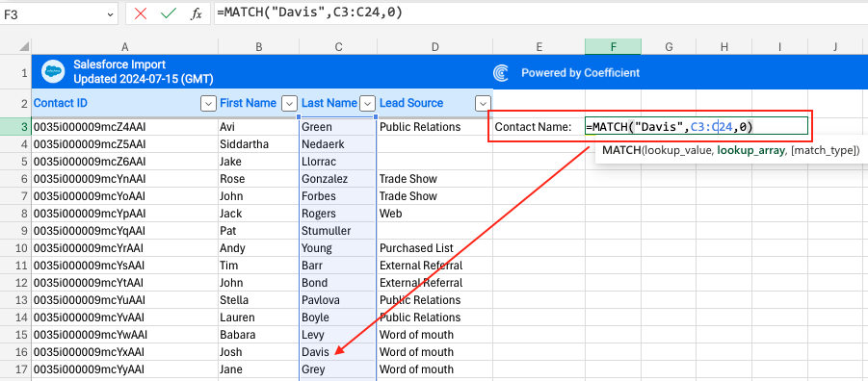Image resolution: width=868 pixels, height=381 pixels.
Task: Select Trade Show cell in Rose's row
Action: (x=434, y=179)
